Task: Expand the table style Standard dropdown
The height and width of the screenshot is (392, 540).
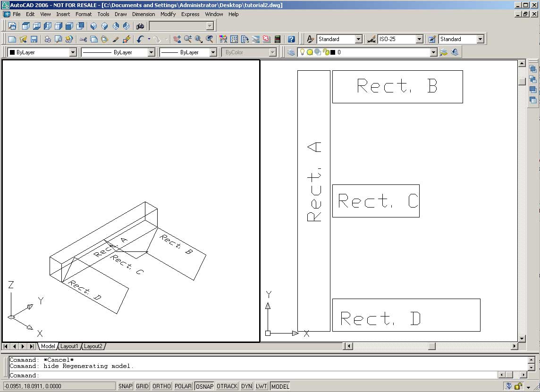Action: click(481, 39)
